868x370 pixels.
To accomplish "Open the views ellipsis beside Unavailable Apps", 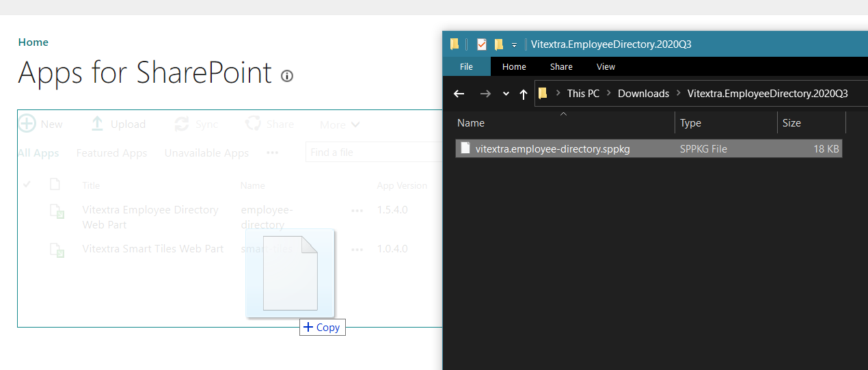I will (x=273, y=153).
